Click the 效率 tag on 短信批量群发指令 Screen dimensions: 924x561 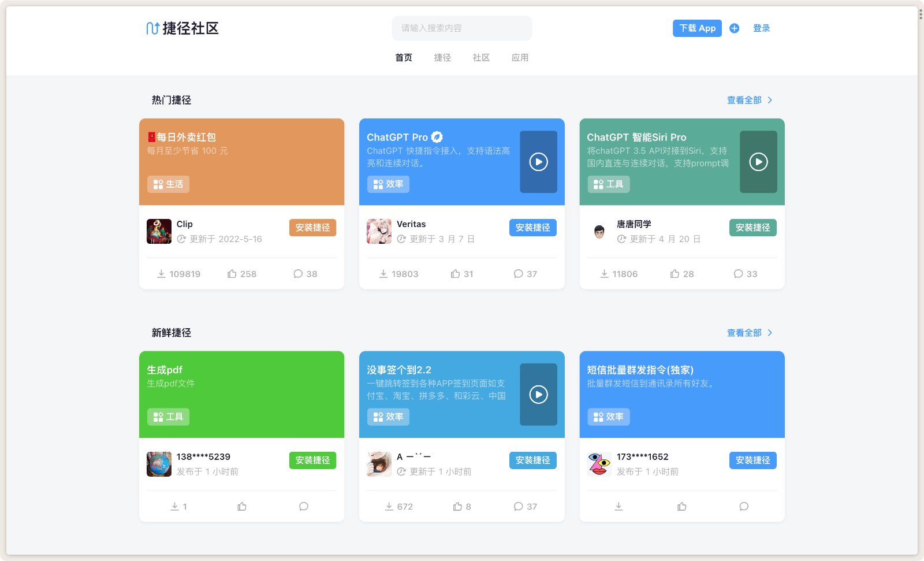coord(609,417)
